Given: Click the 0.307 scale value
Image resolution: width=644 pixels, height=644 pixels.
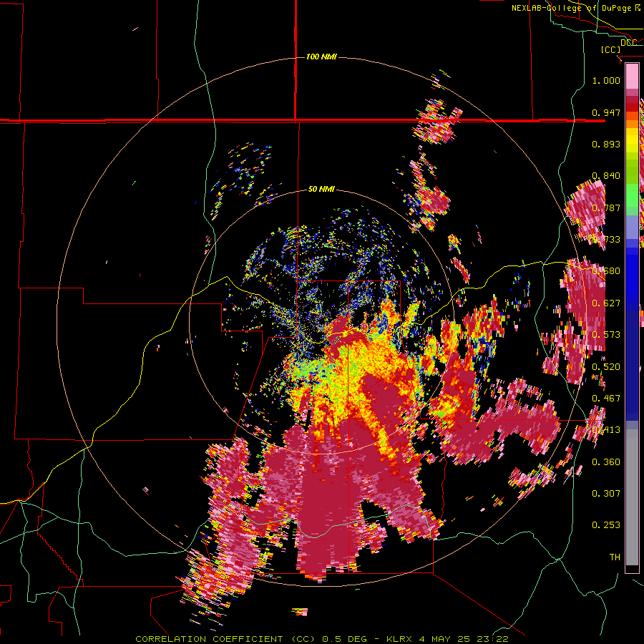Looking at the screenshot, I should [x=606, y=494].
